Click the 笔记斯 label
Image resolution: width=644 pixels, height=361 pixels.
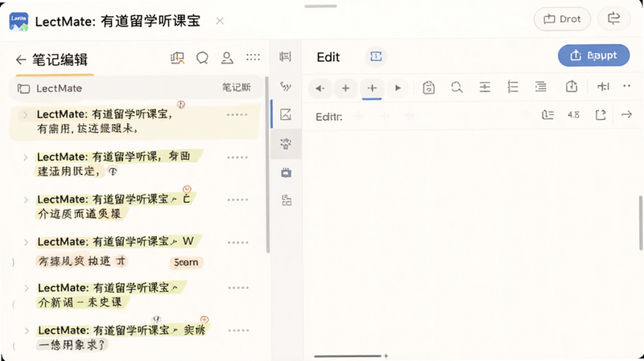pyautogui.click(x=237, y=88)
